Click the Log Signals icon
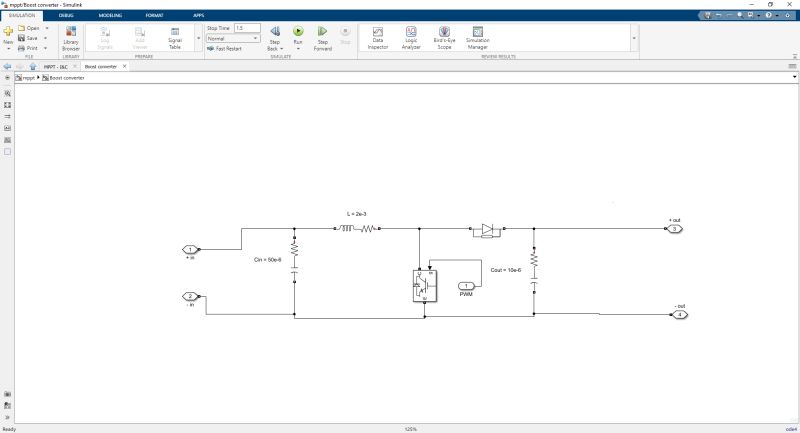Screen dimensions: 800x433 pyautogui.click(x=105, y=32)
